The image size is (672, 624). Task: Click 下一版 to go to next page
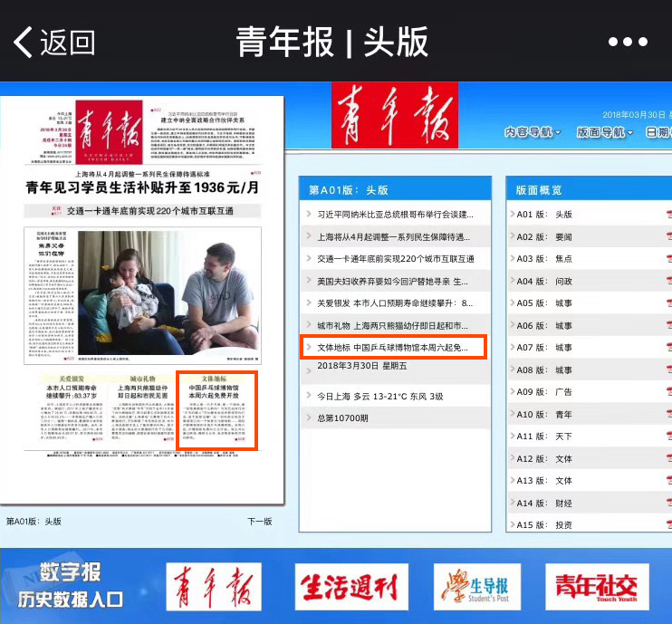[x=260, y=521]
